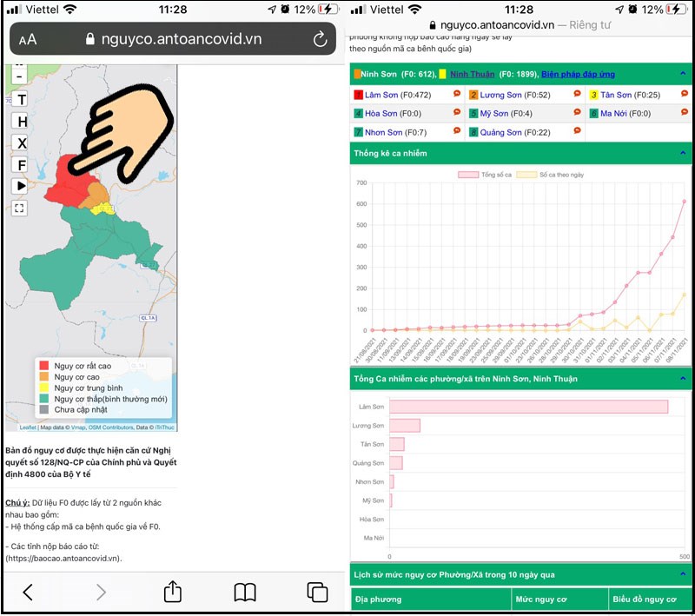Collapse the Lịch sử mức nguy cơ section
The image size is (695, 616).
click(x=683, y=574)
